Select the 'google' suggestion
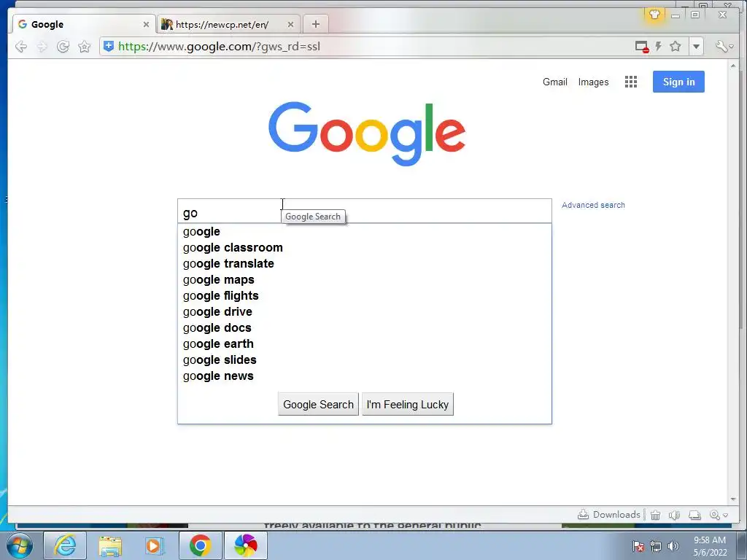This screenshot has width=747, height=560. pyautogui.click(x=365, y=231)
